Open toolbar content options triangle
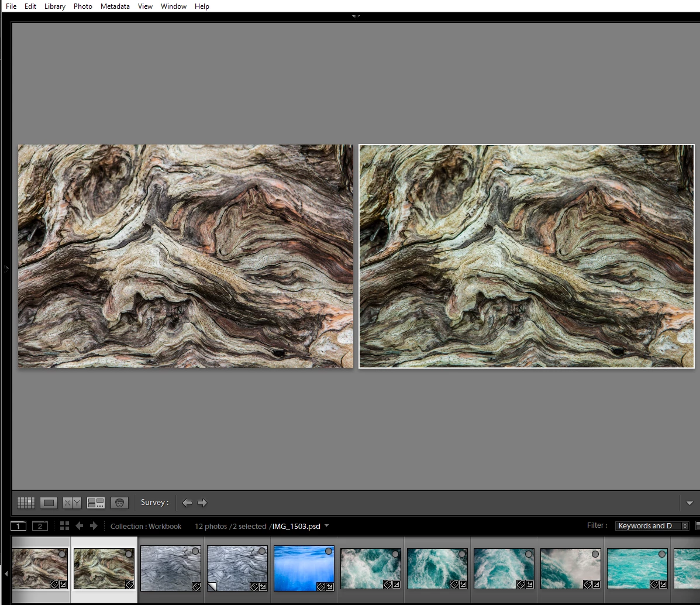Screen dimensions: 700x605 (689, 503)
